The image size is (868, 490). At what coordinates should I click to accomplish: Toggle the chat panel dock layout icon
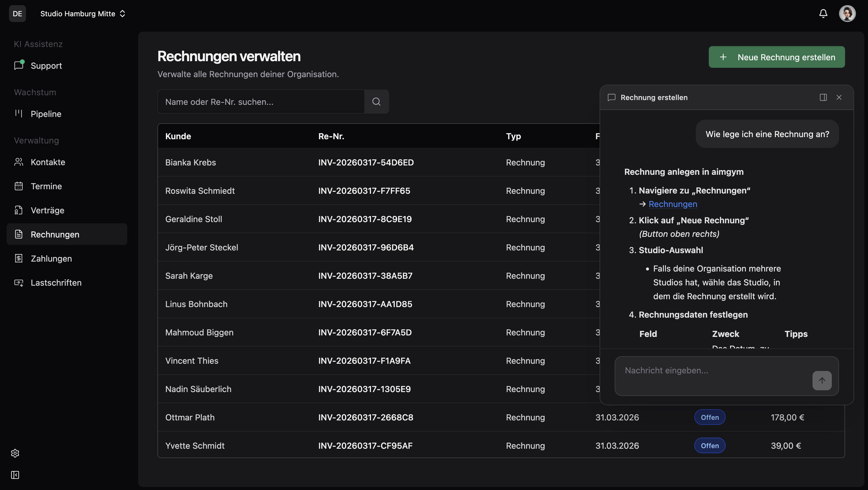click(x=823, y=97)
